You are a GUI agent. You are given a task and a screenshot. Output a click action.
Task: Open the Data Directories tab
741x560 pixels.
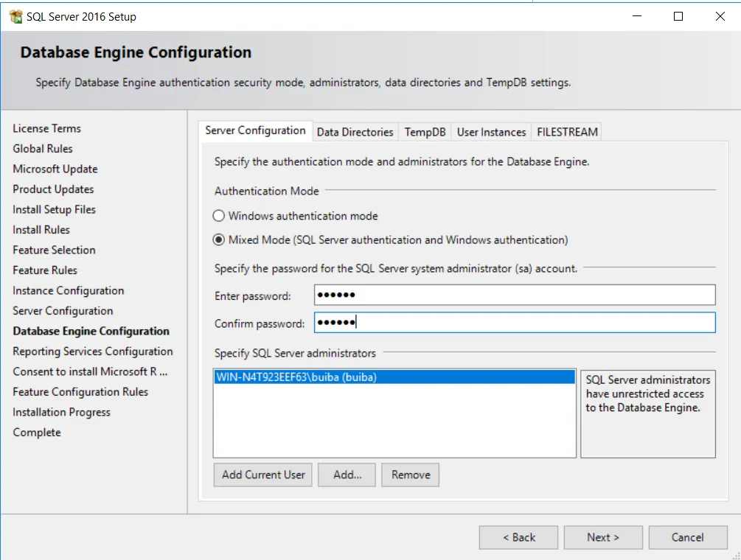pyautogui.click(x=355, y=132)
